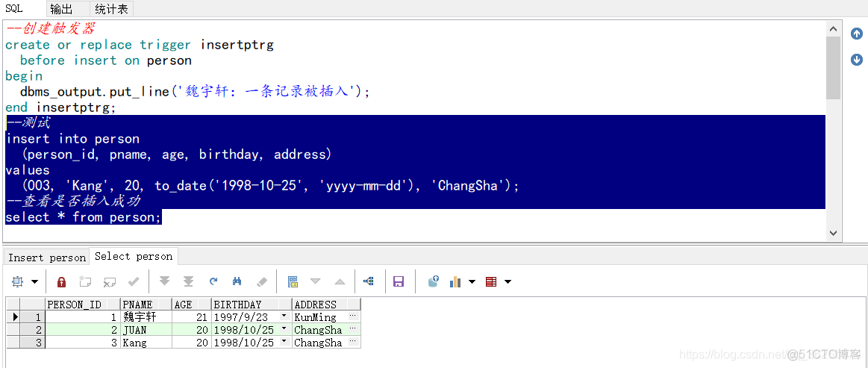Select the Select person result tab
This screenshot has height=368, width=868.
click(134, 256)
